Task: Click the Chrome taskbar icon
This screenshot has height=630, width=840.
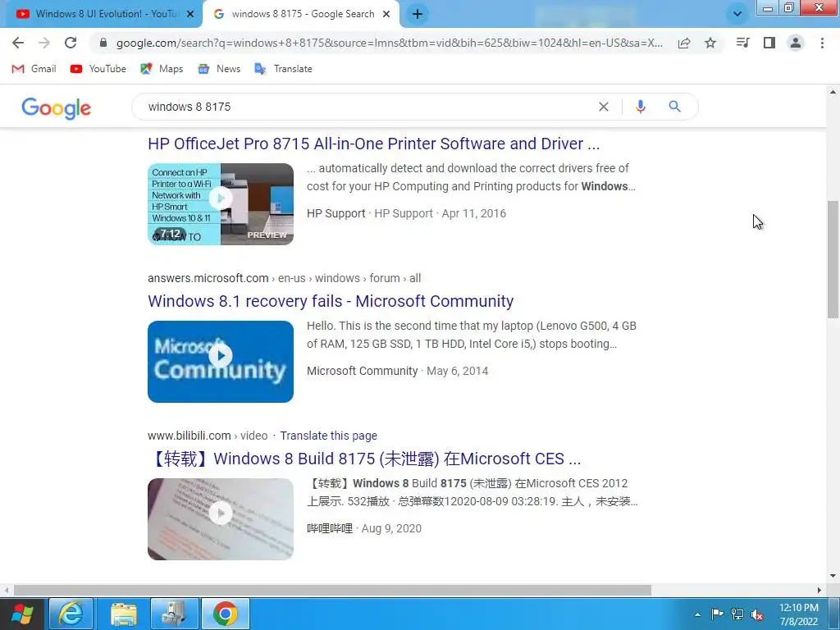Action: click(x=225, y=614)
